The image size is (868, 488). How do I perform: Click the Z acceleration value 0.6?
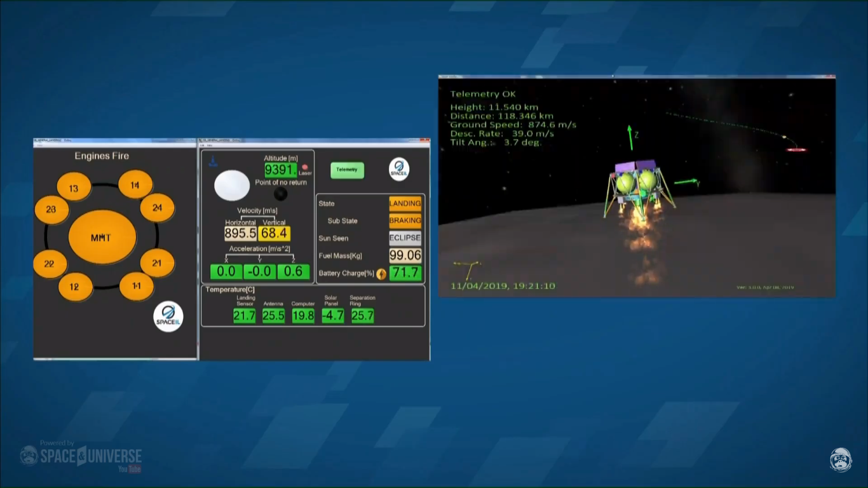(x=294, y=272)
